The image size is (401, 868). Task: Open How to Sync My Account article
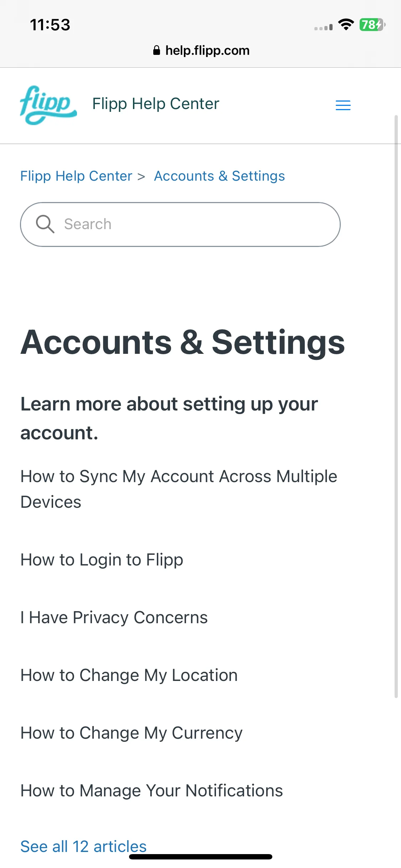click(x=179, y=489)
